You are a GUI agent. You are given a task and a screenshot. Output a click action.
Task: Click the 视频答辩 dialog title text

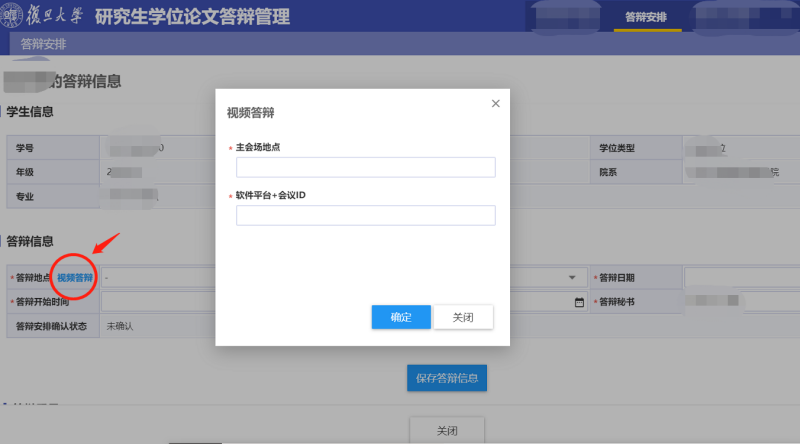point(251,112)
